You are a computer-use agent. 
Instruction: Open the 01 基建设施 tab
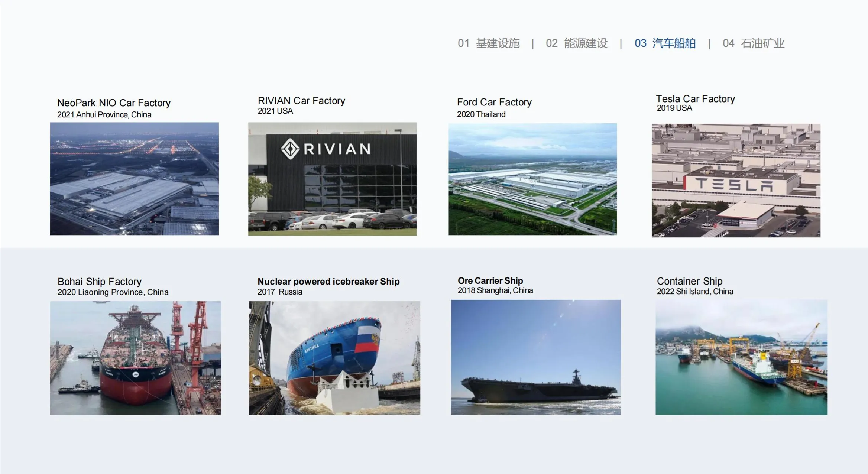click(489, 43)
